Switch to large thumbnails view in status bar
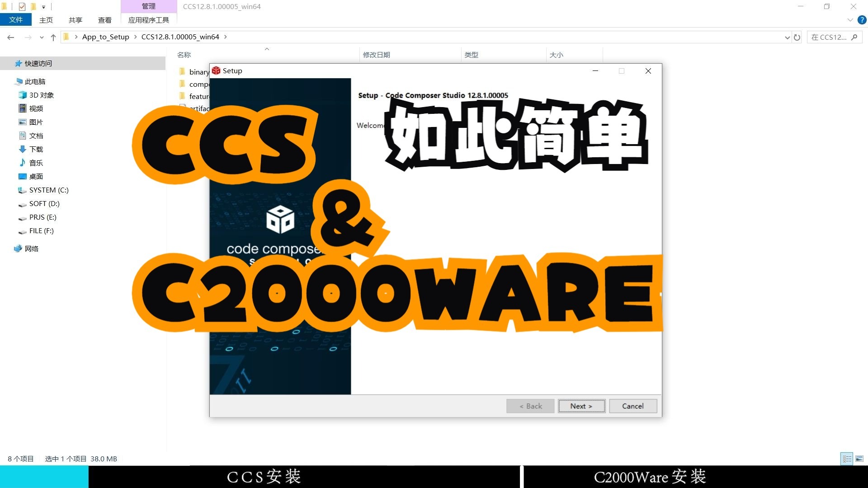 [x=859, y=458]
